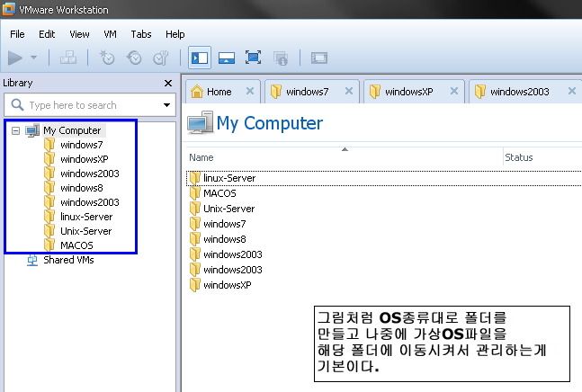The image size is (582, 392).
Task: Click the Home tab house icon
Action: point(197,91)
